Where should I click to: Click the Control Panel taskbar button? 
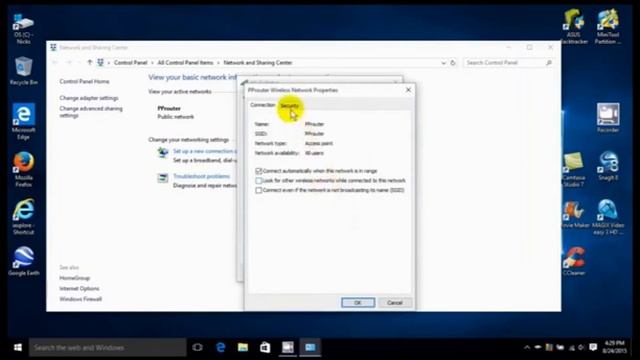(310, 347)
